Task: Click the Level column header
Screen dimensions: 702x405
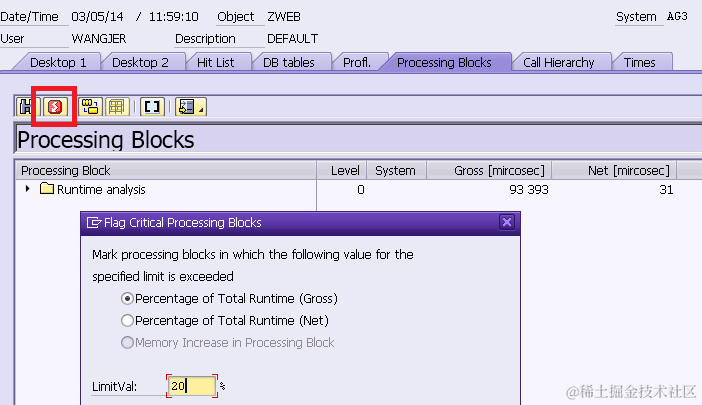Action: [x=342, y=171]
